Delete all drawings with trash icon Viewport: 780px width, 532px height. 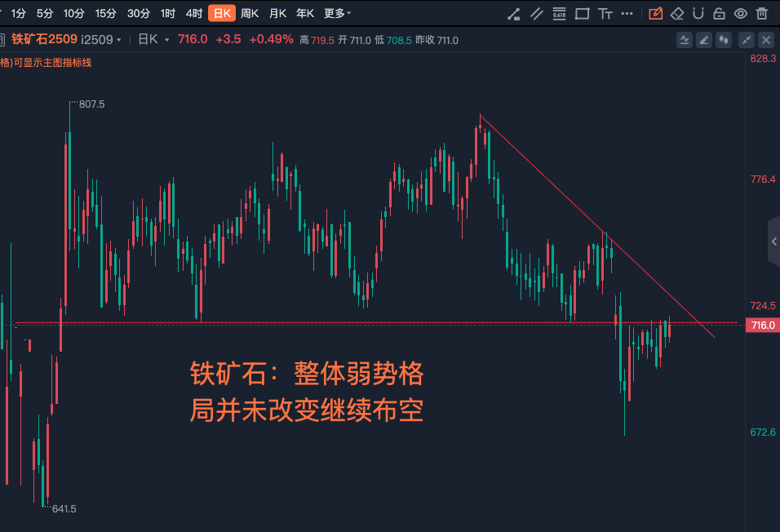761,14
